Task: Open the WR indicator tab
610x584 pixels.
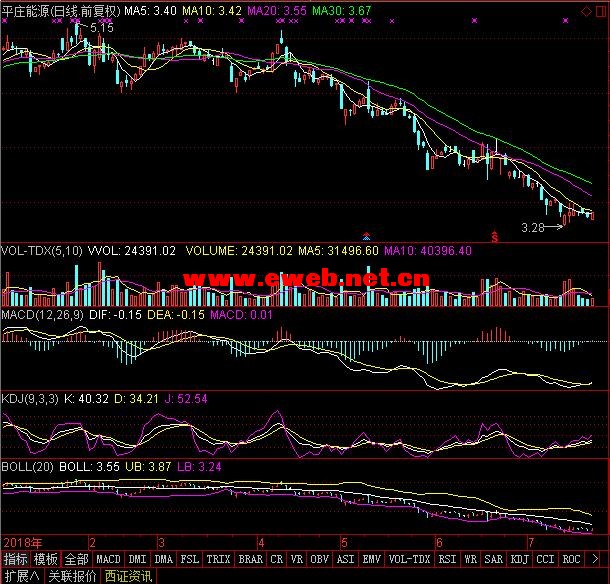Action: [x=470, y=559]
